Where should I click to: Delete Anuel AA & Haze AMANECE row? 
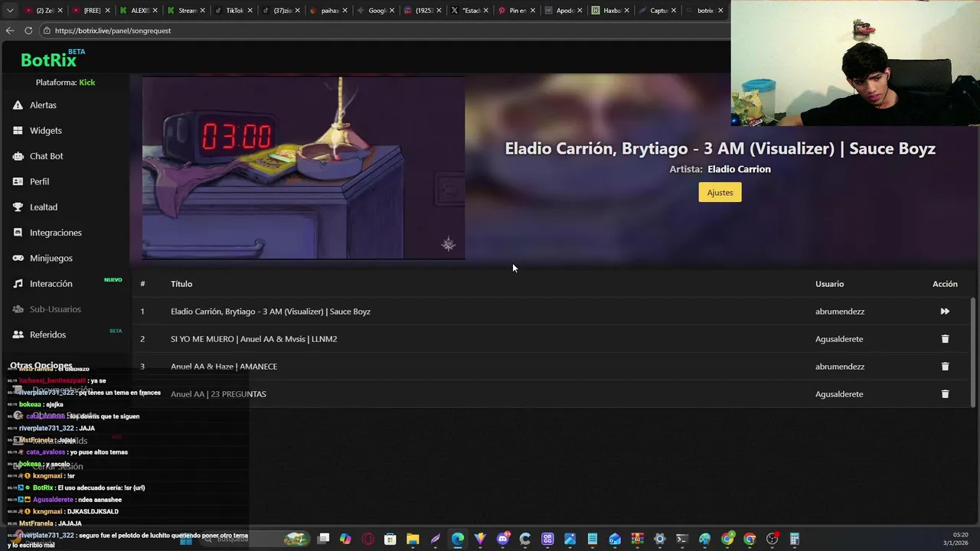click(945, 367)
